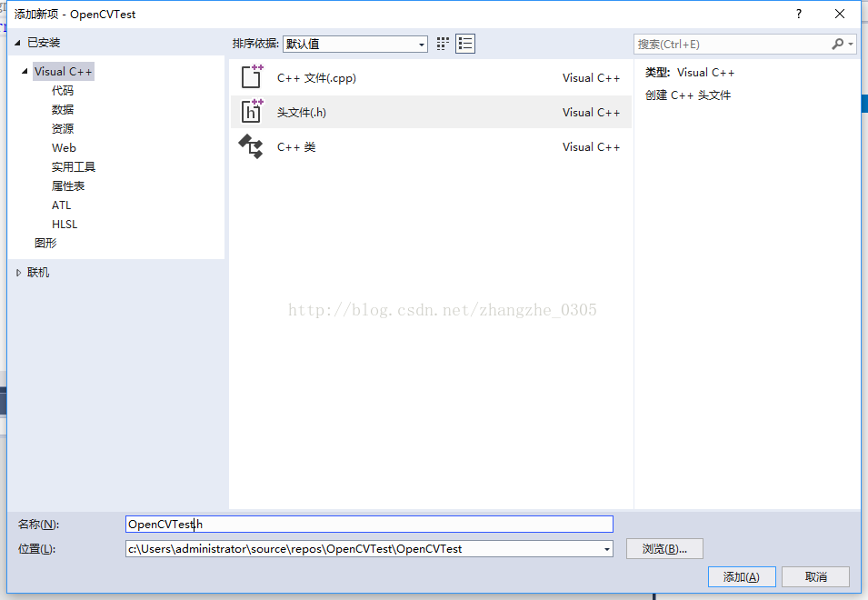Select the 属性表 category

(x=68, y=186)
